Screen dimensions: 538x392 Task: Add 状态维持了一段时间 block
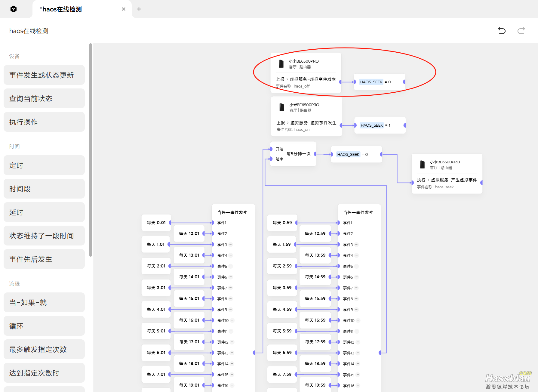(x=44, y=236)
